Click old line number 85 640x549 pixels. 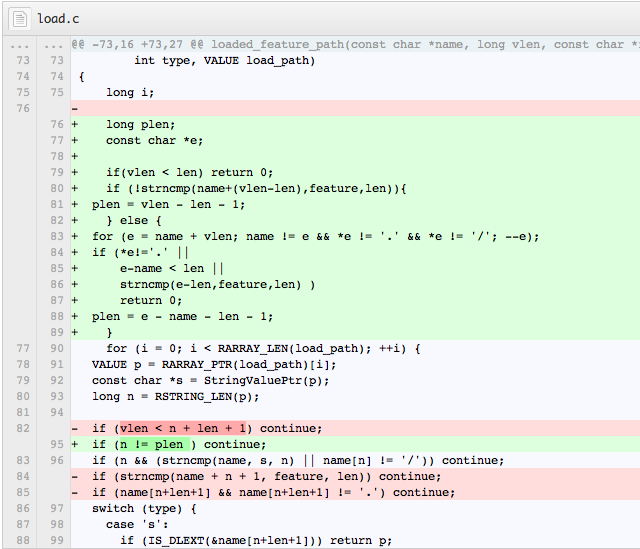[x=23, y=492]
